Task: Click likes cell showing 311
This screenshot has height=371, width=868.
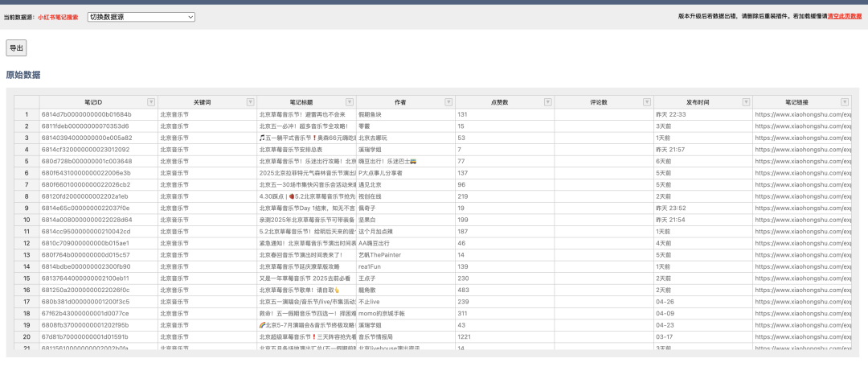Action: pos(505,313)
